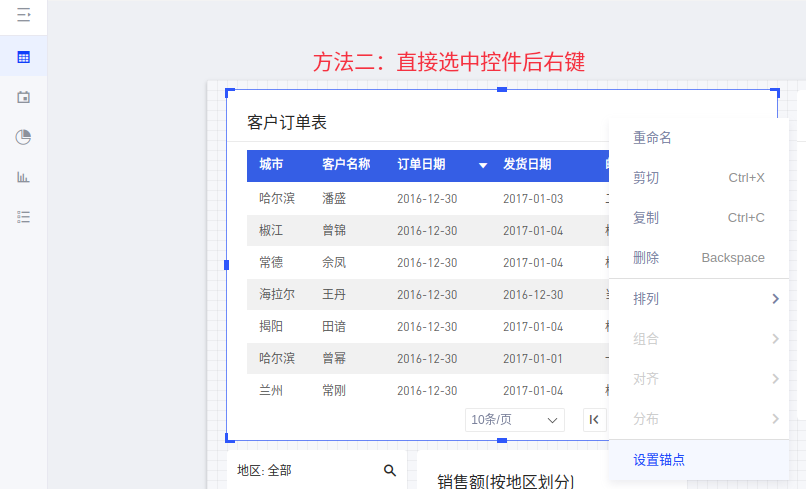Choose 重命名 from the context menu
This screenshot has height=489, width=806.
(652, 137)
